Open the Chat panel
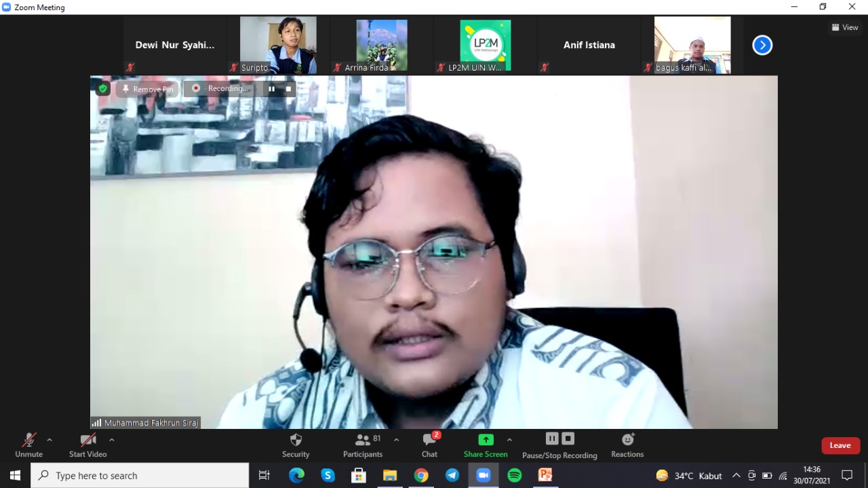The height and width of the screenshot is (488, 868). [x=429, y=445]
